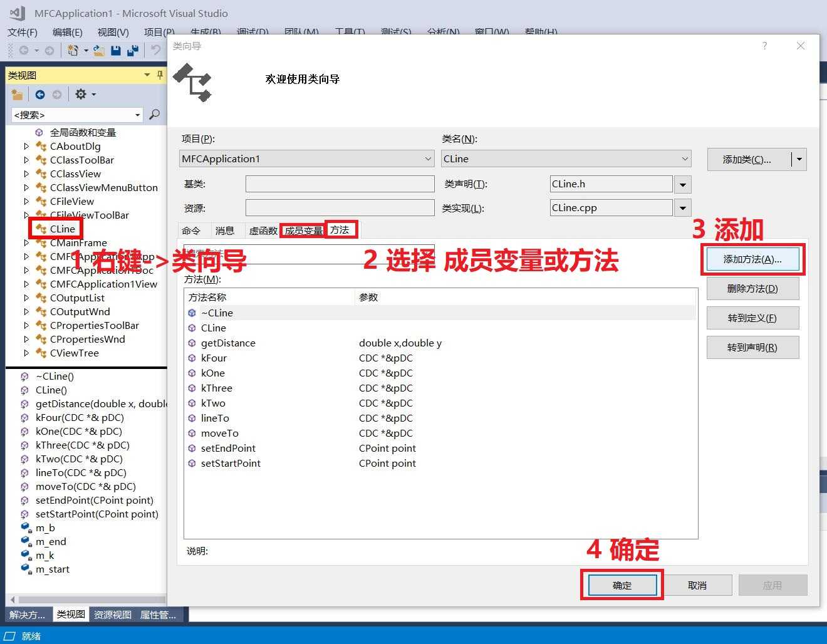Click the m_b member variable icon

coord(26,527)
